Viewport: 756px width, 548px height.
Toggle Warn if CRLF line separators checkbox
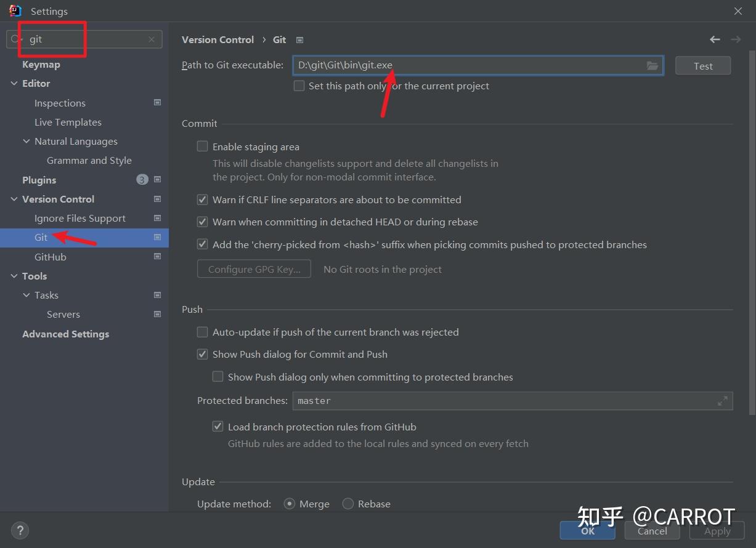(x=202, y=199)
